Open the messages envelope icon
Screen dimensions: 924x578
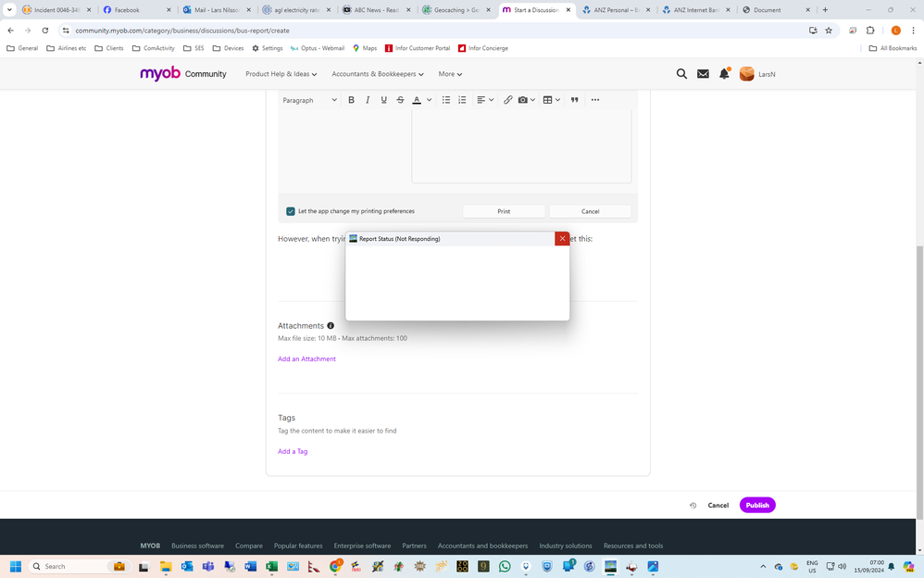[x=703, y=74]
